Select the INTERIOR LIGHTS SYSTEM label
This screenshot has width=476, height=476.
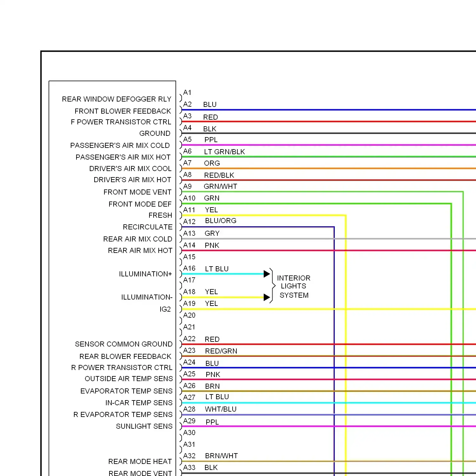pos(294,287)
